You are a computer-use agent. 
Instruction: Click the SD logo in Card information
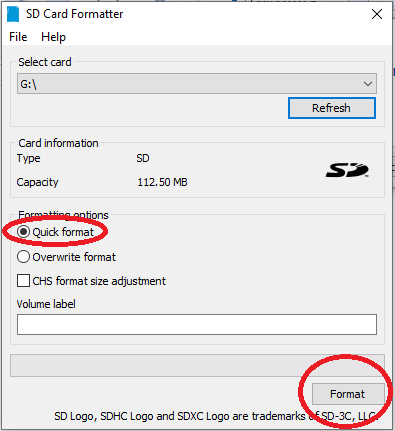(x=347, y=170)
